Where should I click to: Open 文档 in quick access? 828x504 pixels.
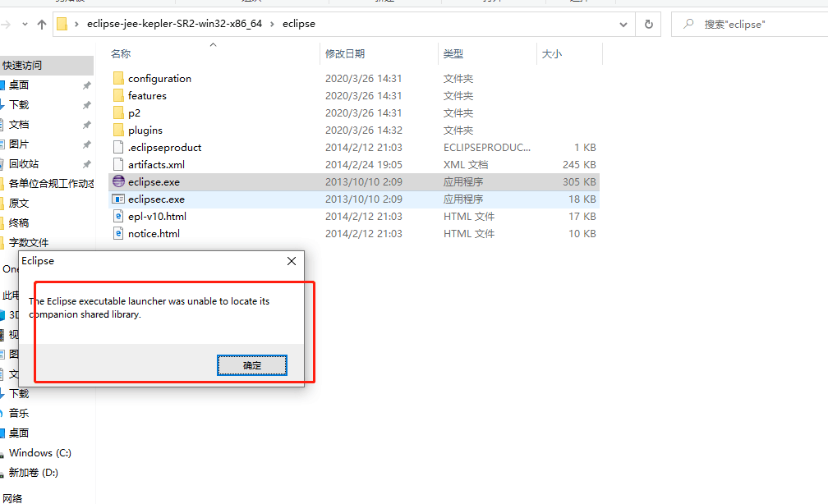tap(19, 125)
